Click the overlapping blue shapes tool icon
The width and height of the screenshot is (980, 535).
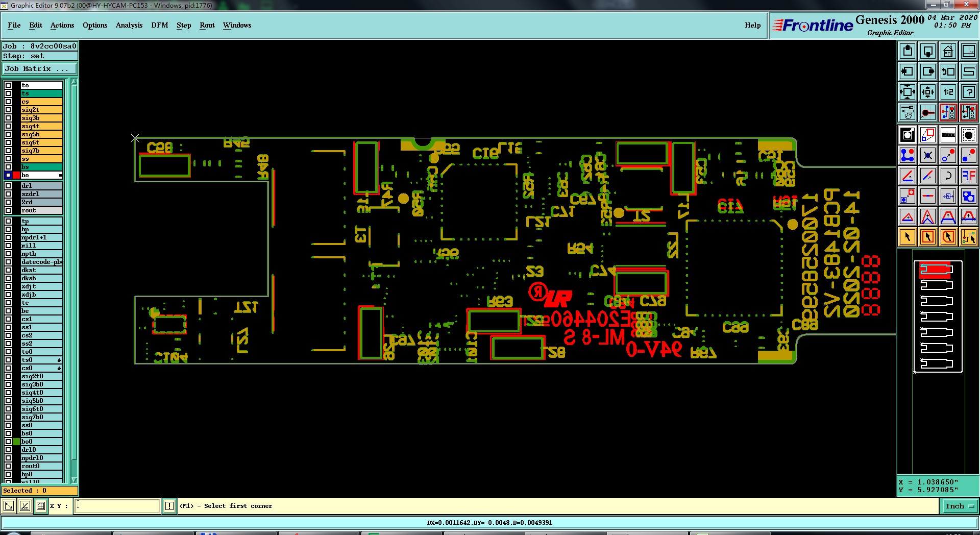pos(969,196)
